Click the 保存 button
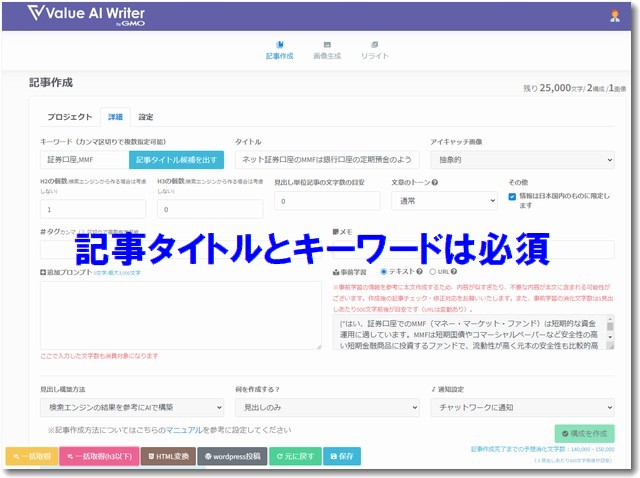This screenshot has height=478, width=640. pyautogui.click(x=342, y=456)
